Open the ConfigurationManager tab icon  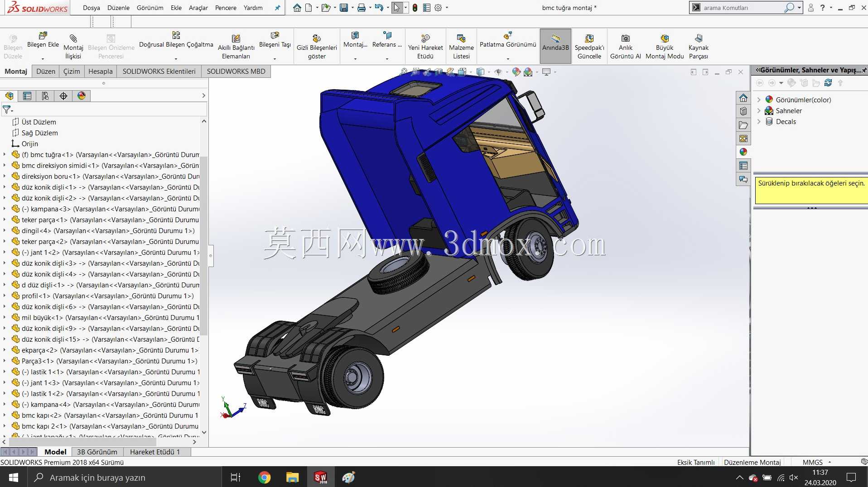(45, 95)
